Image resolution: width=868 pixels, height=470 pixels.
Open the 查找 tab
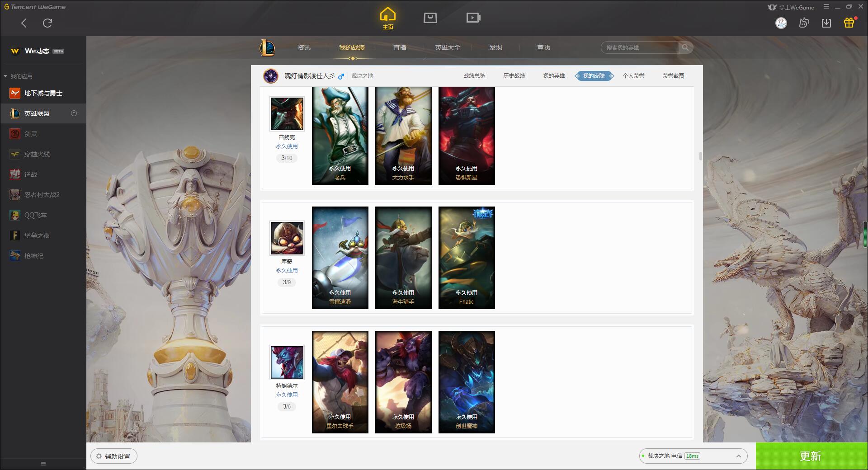[543, 47]
